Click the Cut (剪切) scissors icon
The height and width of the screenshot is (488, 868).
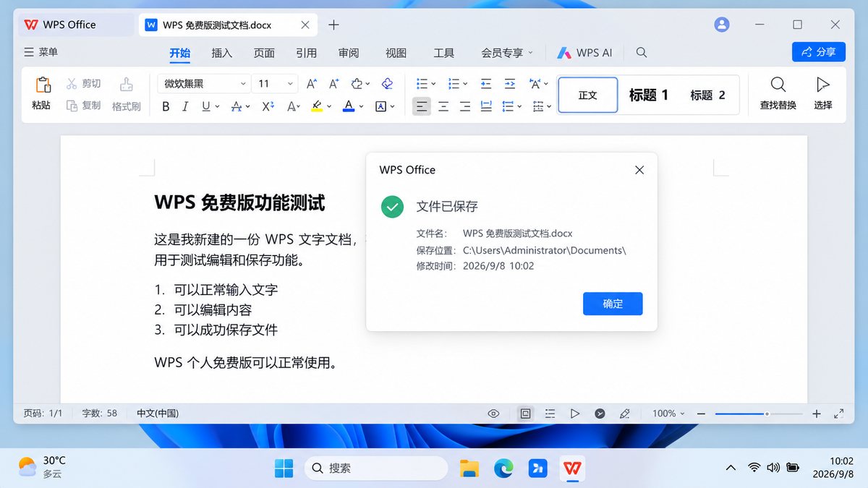[x=72, y=84]
